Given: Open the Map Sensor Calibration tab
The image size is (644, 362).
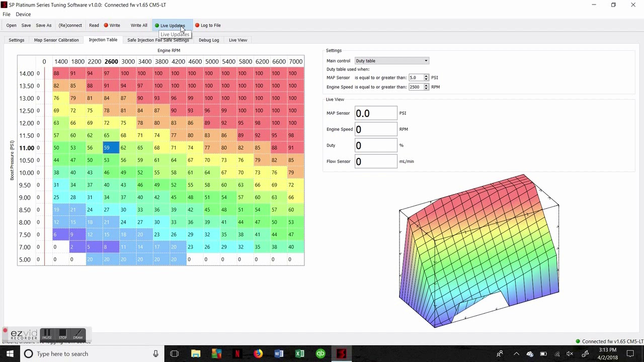Looking at the screenshot, I should pyautogui.click(x=56, y=40).
